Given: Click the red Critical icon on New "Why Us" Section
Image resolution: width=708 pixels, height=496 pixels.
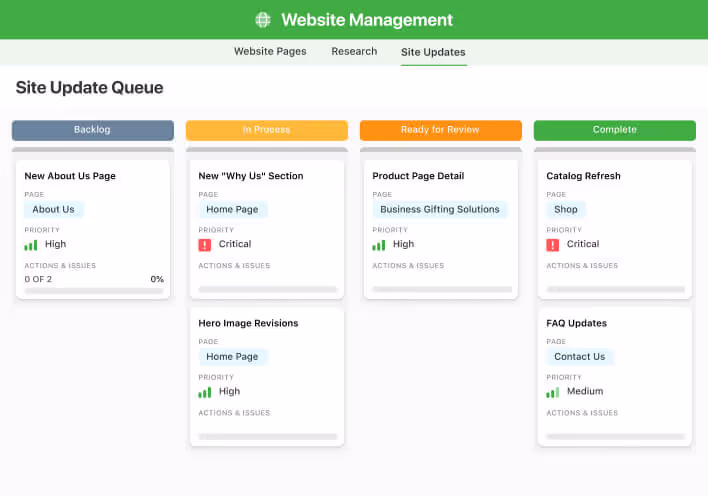Looking at the screenshot, I should [205, 244].
